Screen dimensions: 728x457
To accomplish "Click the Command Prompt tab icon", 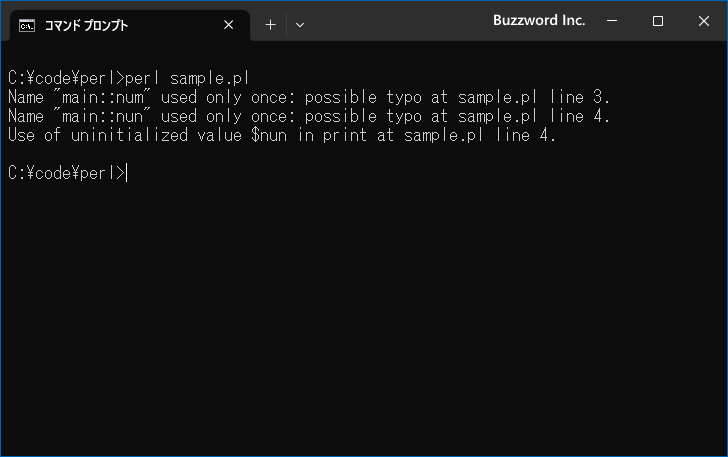I will (27, 26).
